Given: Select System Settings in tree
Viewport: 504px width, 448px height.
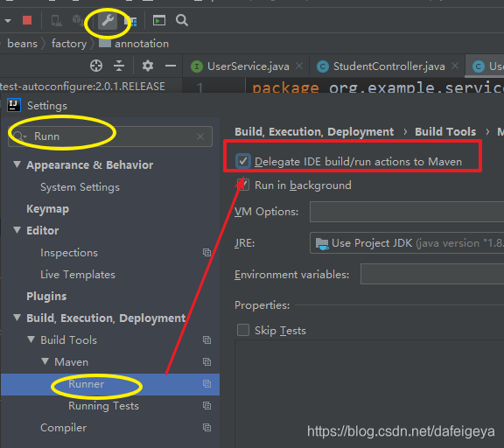Looking at the screenshot, I should tap(80, 187).
